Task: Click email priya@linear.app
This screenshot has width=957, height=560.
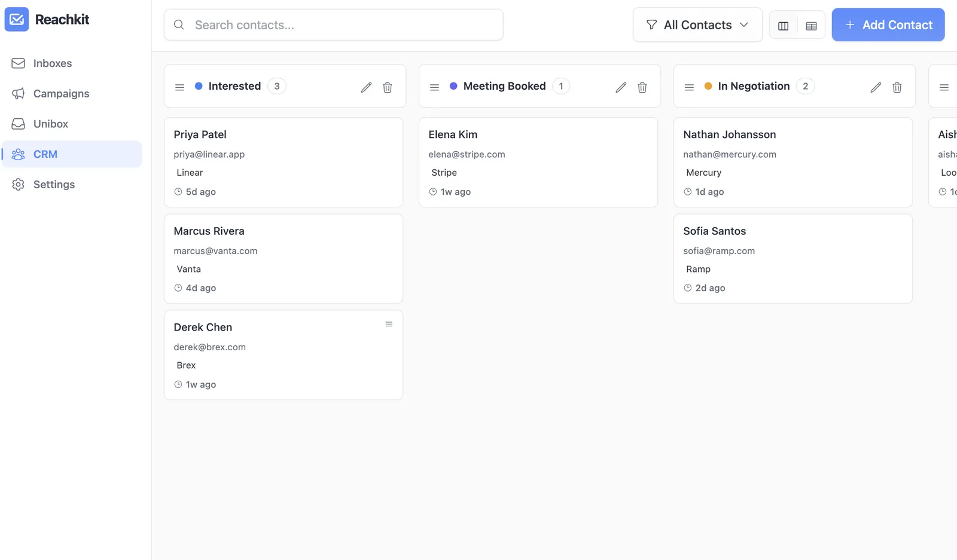Action: click(209, 154)
